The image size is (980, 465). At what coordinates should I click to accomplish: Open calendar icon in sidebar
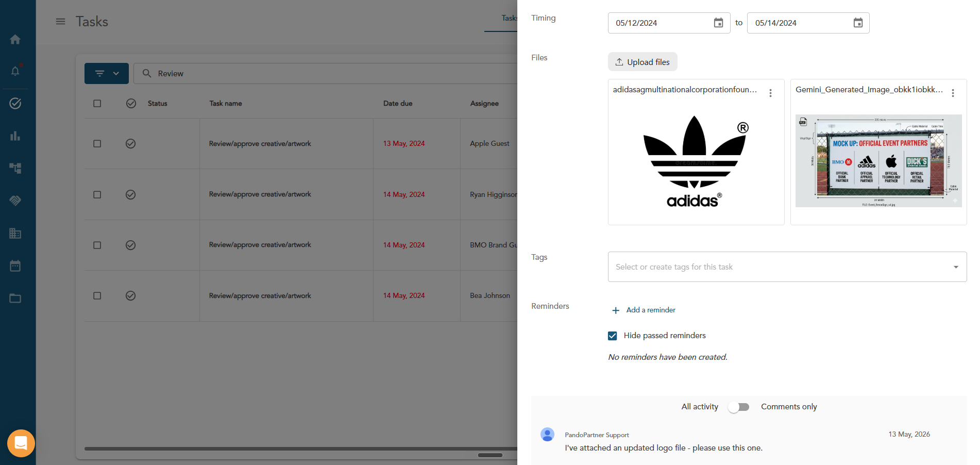click(15, 265)
